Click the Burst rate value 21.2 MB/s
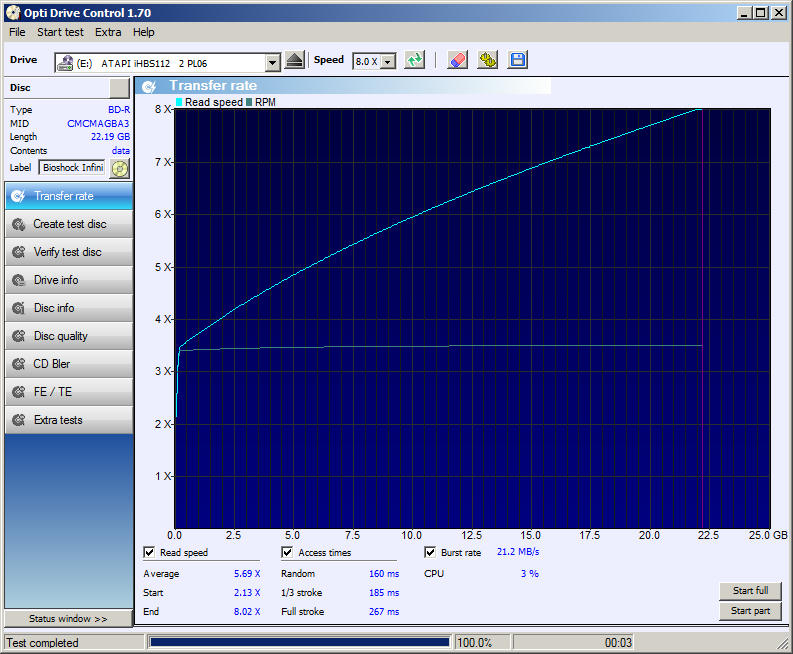793x654 pixels. pos(518,551)
